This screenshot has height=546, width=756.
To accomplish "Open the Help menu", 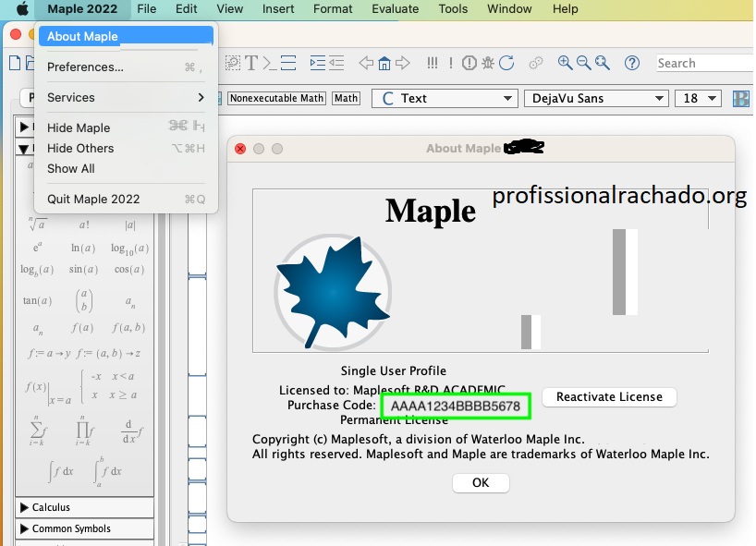I will coord(565,8).
